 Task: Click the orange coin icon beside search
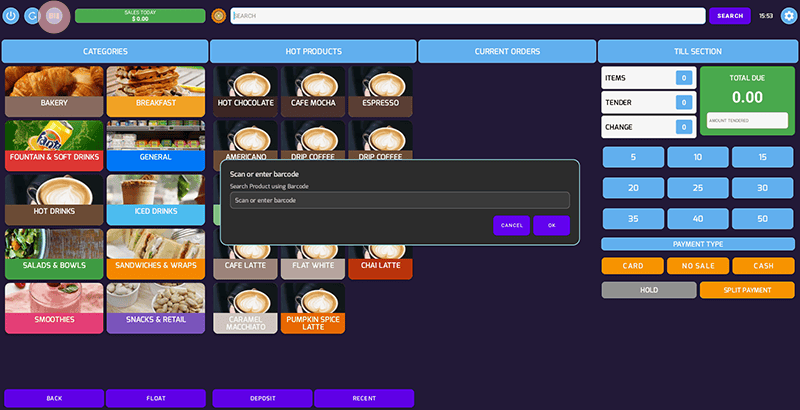pos(218,16)
